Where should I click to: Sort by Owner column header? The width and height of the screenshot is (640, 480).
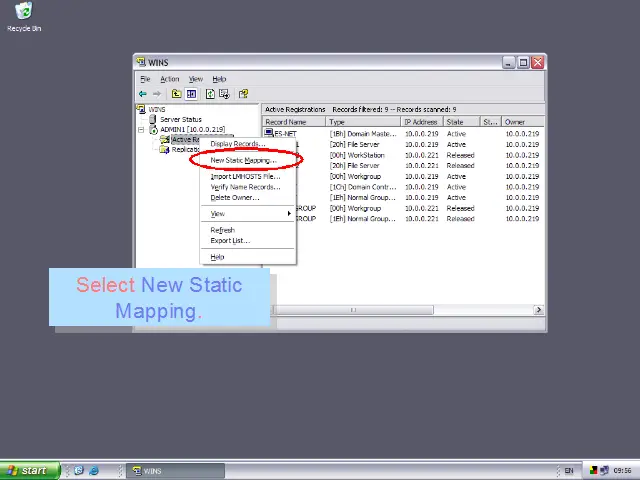(x=522, y=122)
